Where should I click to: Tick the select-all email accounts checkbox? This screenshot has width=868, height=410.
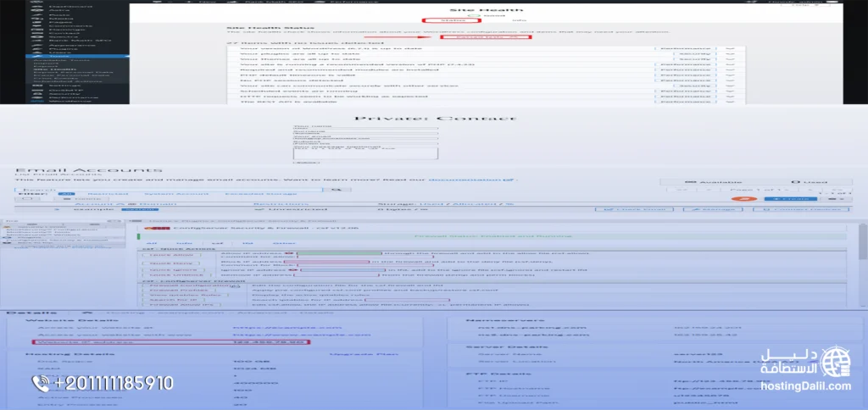click(x=28, y=199)
